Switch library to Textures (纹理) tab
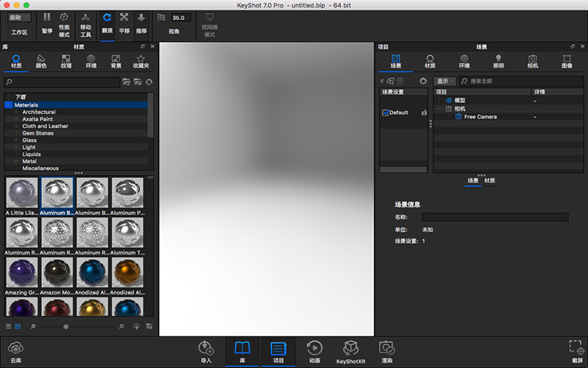Screen dimensions: 588x368 click(66, 62)
